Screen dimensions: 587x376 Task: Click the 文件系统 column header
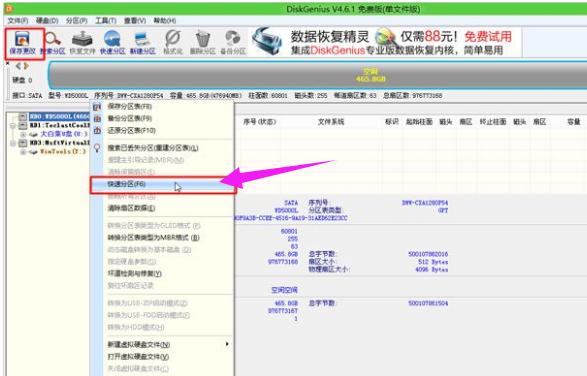[331, 122]
